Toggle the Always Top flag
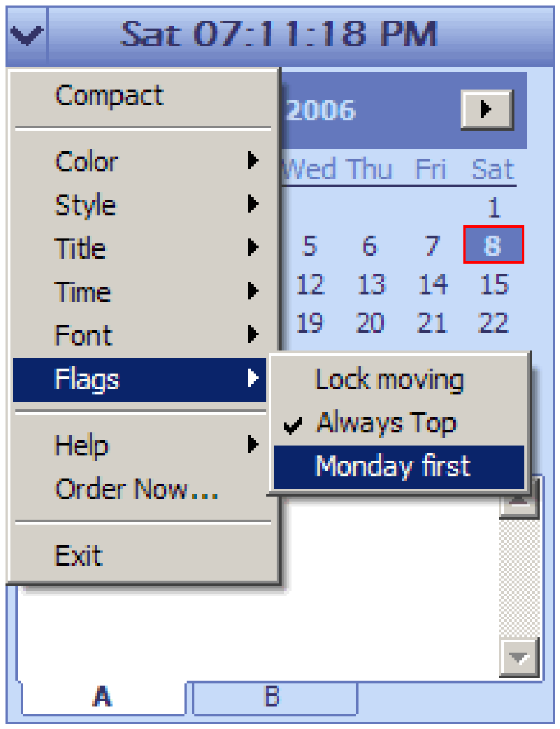560x729 pixels. [x=387, y=423]
